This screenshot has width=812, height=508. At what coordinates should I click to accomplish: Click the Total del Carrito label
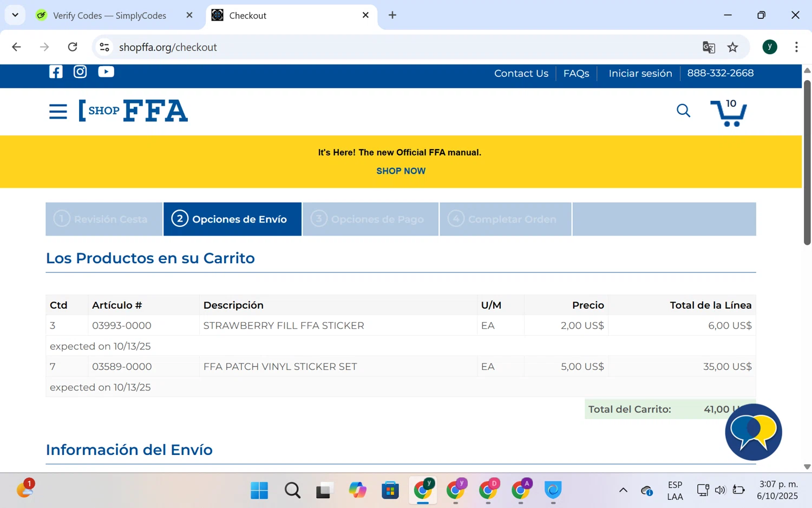click(x=630, y=409)
